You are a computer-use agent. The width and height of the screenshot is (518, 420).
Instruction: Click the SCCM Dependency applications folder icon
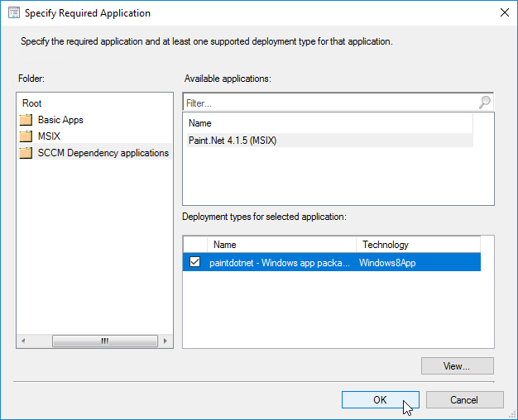pyautogui.click(x=26, y=153)
